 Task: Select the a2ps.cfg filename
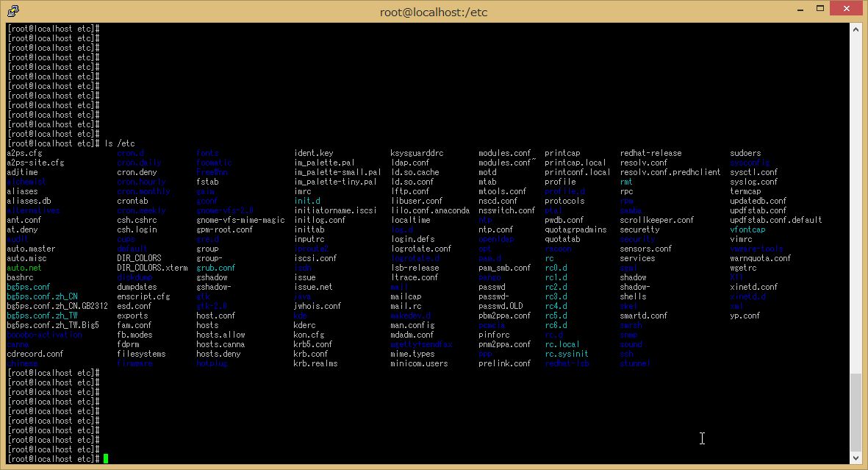tap(24, 153)
